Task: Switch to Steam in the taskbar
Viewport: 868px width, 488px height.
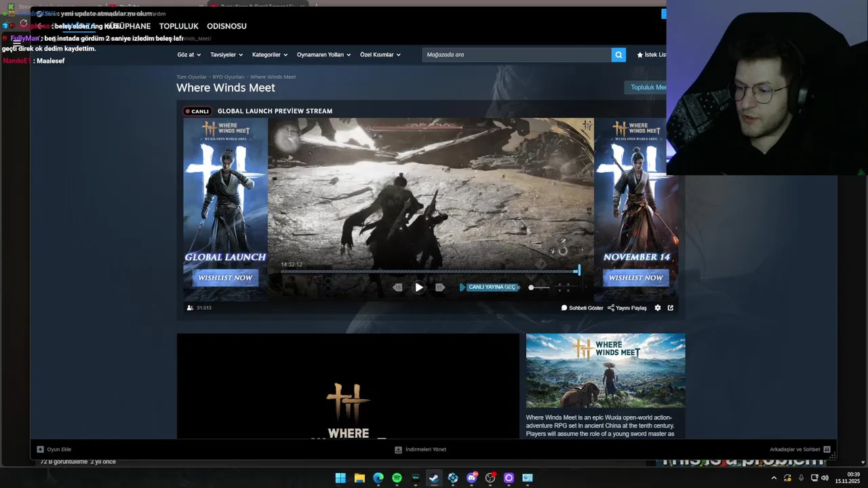Action: coord(434,478)
